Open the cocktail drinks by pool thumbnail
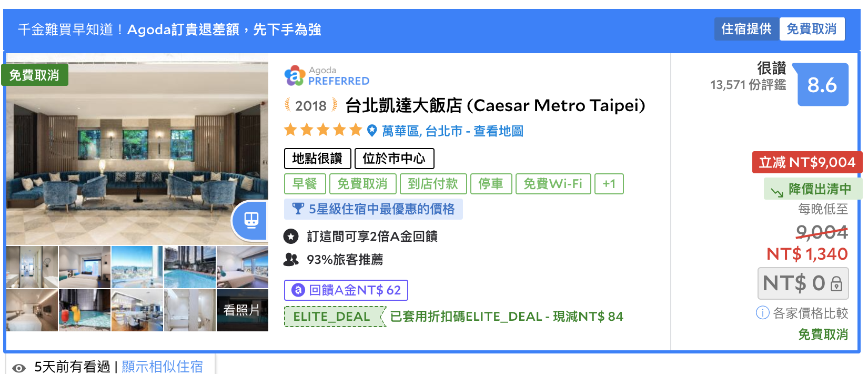868x374 pixels. click(x=85, y=310)
